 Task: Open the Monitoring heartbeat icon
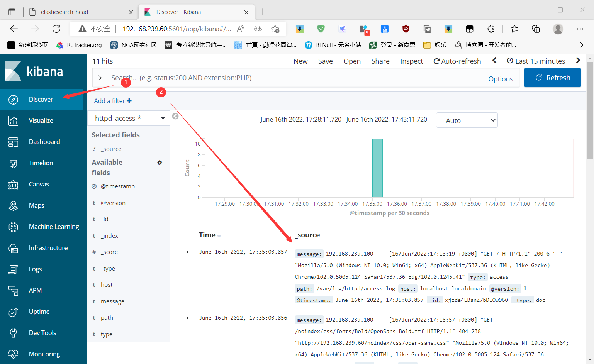click(13, 354)
